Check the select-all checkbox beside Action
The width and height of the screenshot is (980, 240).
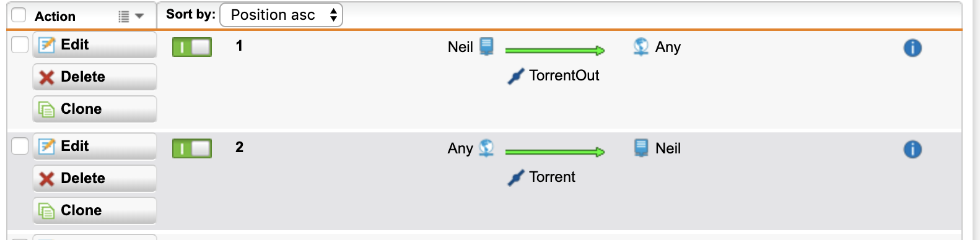pos(19,15)
